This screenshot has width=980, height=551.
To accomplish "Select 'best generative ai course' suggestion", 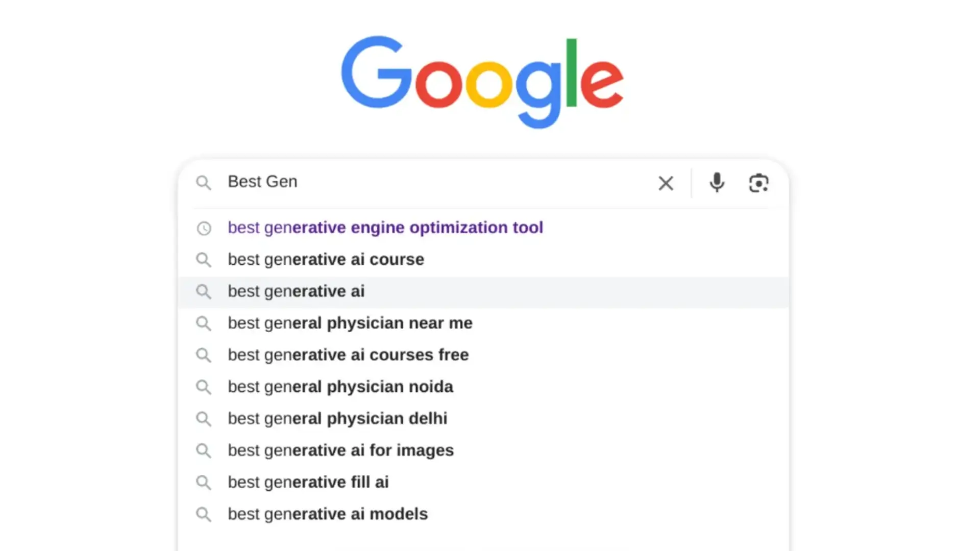I will coord(325,259).
